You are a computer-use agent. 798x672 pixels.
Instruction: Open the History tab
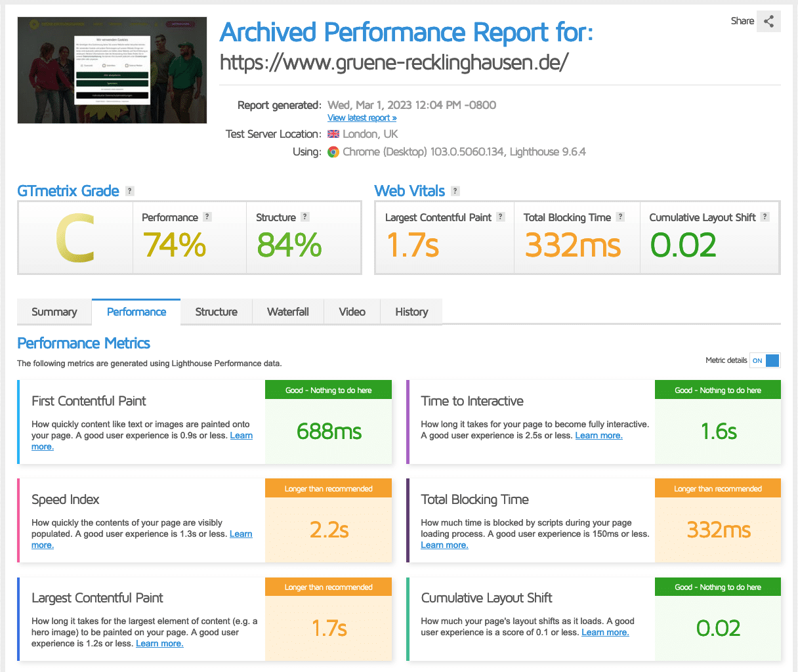411,312
